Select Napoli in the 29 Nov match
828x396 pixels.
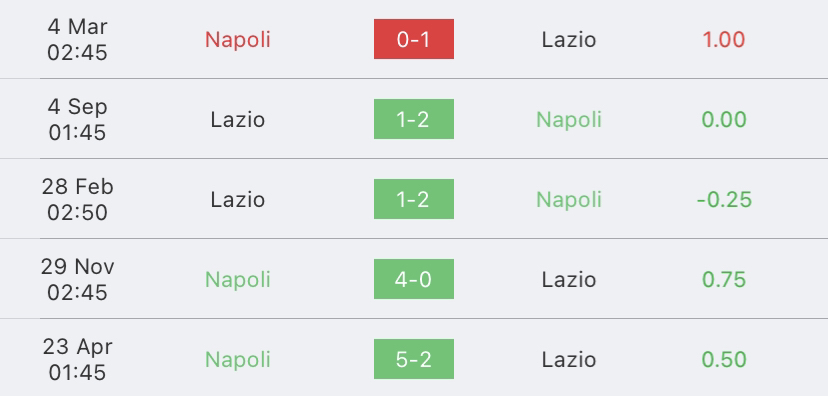click(238, 280)
